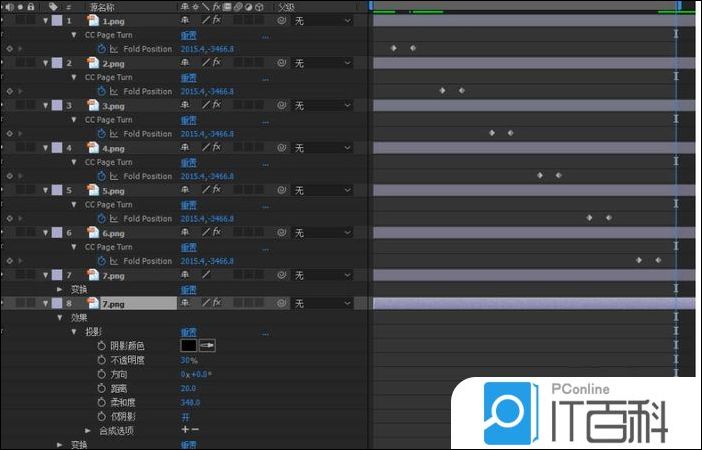The height and width of the screenshot is (450, 702).
Task: Click the 柔和度 stopwatch icon
Action: tap(101, 403)
